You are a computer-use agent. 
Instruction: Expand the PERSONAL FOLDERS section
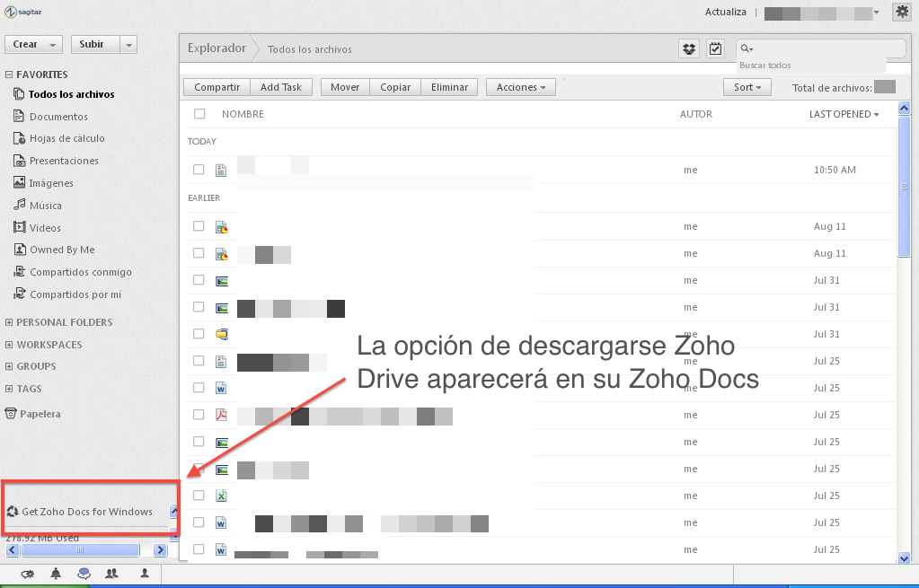pos(58,322)
